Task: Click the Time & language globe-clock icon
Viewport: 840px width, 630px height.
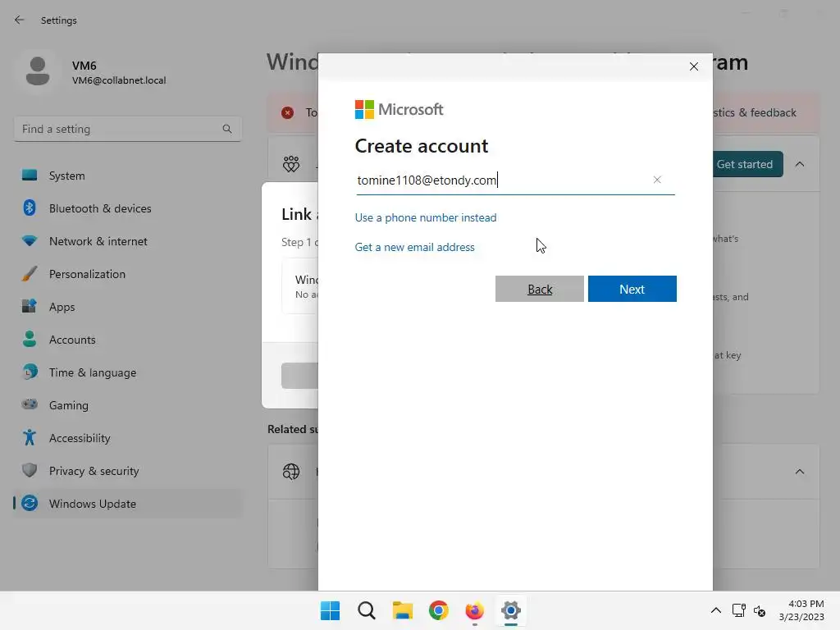Action: click(x=30, y=372)
